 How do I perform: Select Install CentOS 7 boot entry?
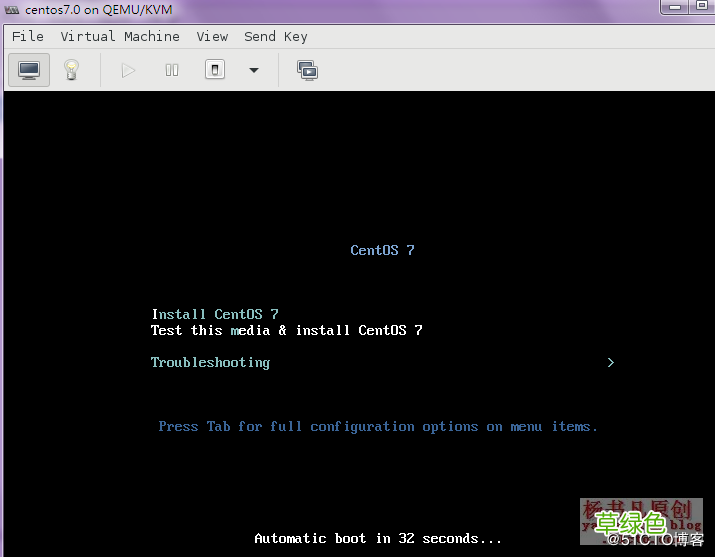214,314
